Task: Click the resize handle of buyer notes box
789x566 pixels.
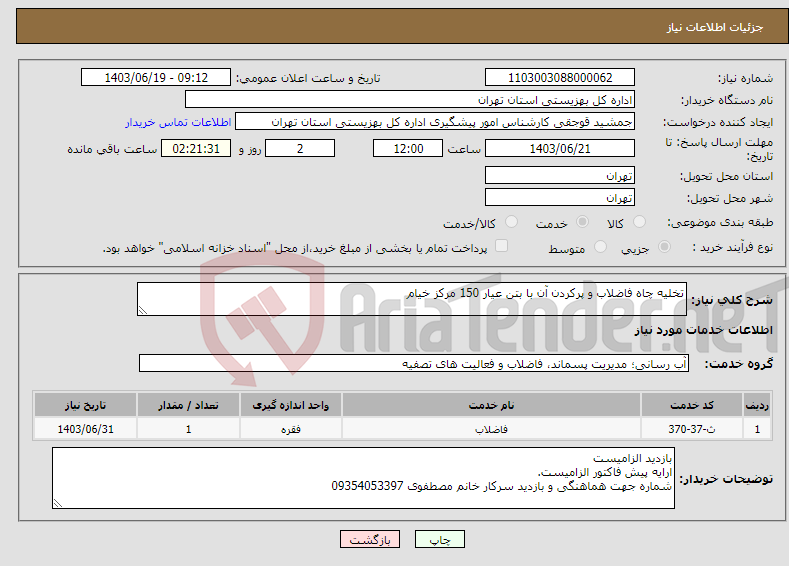Action: tap(58, 503)
